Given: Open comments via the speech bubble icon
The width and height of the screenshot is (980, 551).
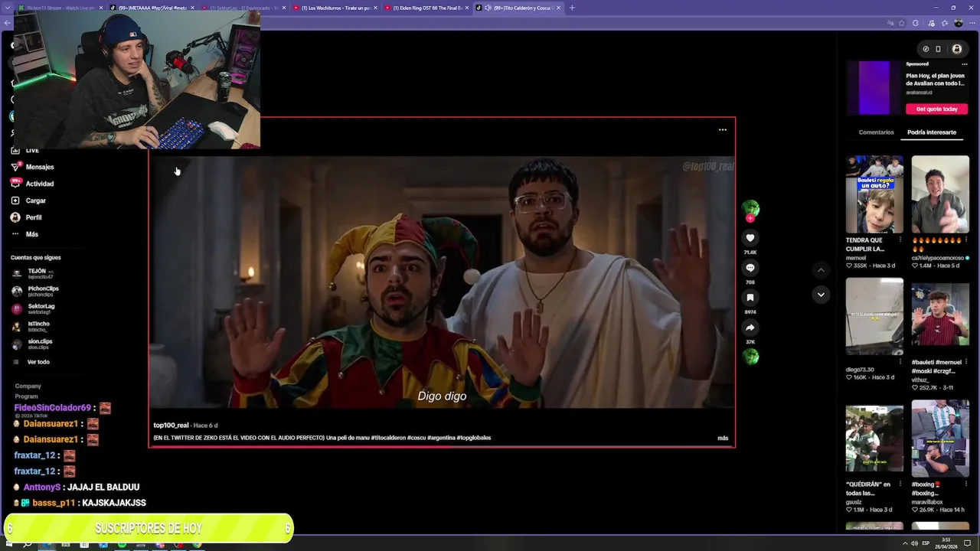Looking at the screenshot, I should (750, 268).
